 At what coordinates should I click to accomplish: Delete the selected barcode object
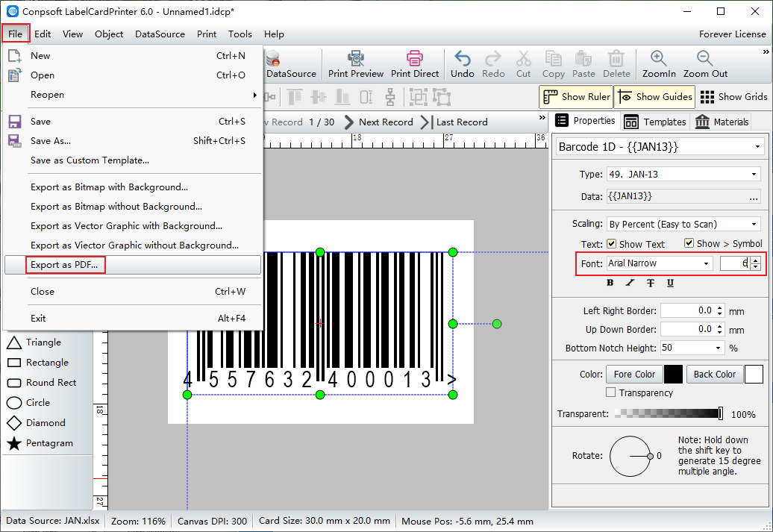pyautogui.click(x=616, y=65)
